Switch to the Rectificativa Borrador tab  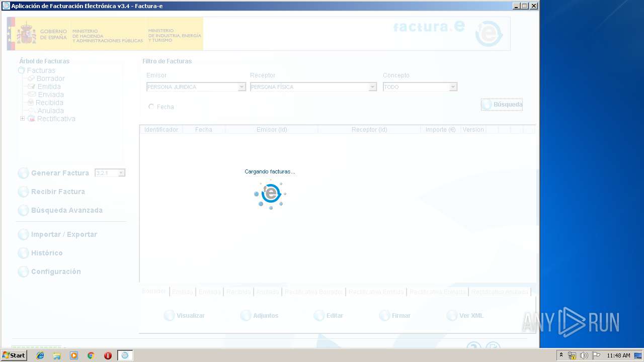[x=313, y=292]
